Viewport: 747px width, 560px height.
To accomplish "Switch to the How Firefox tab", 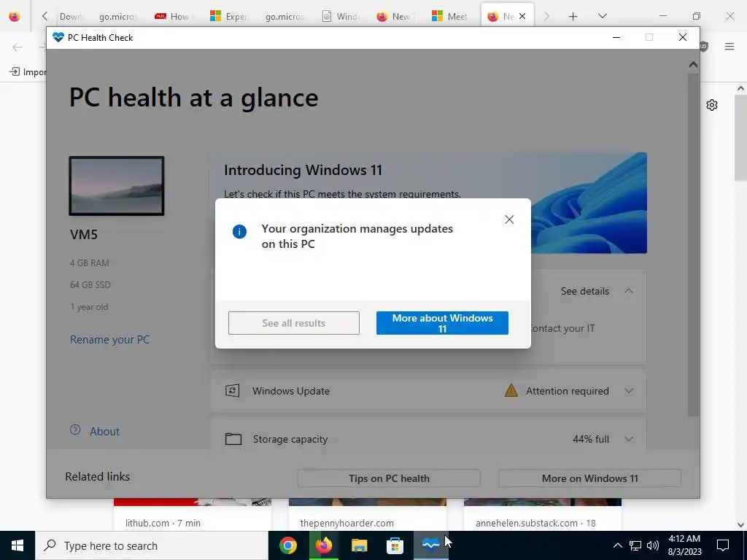I will pos(173,17).
